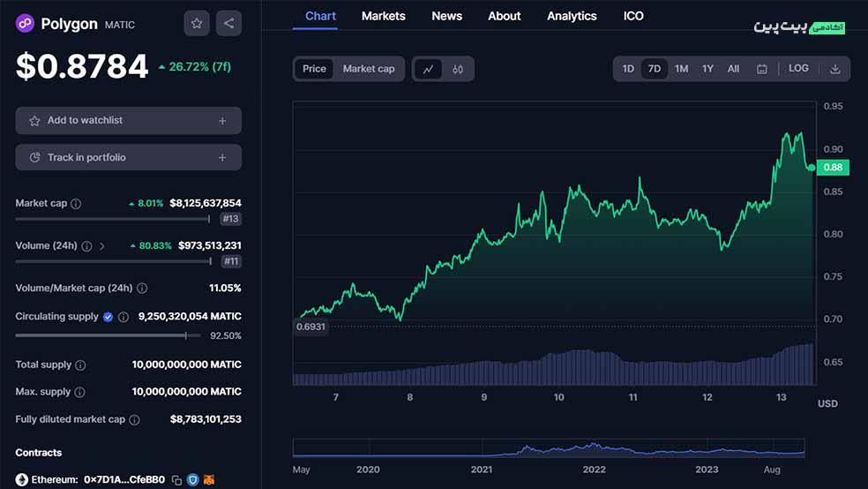
Task: Click the $0.8784 price figure
Action: [x=82, y=66]
